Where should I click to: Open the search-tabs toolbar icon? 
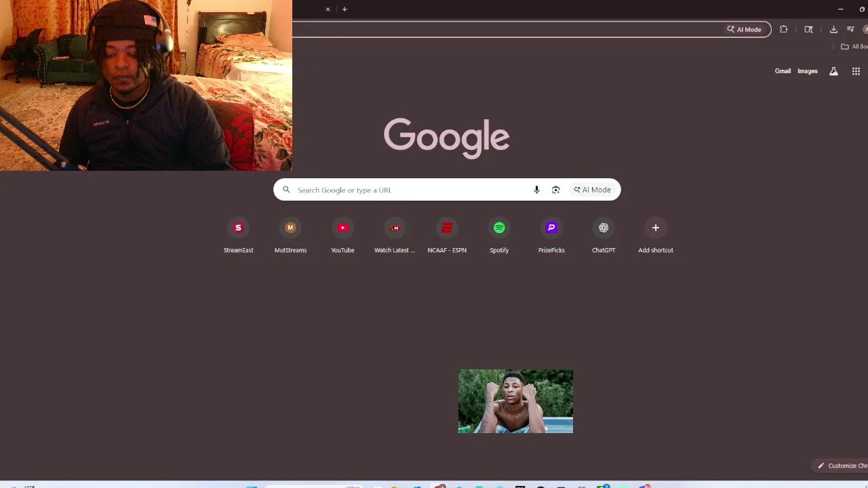pyautogui.click(x=808, y=29)
